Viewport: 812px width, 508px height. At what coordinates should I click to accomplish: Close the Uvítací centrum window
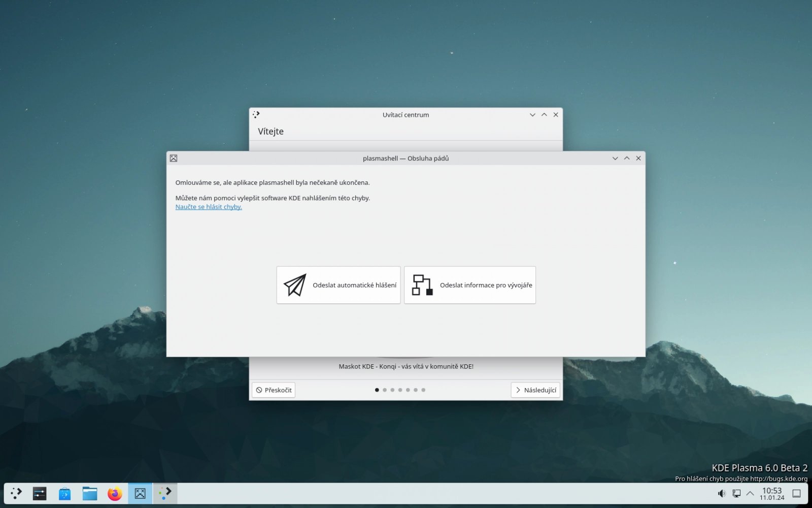[556, 115]
